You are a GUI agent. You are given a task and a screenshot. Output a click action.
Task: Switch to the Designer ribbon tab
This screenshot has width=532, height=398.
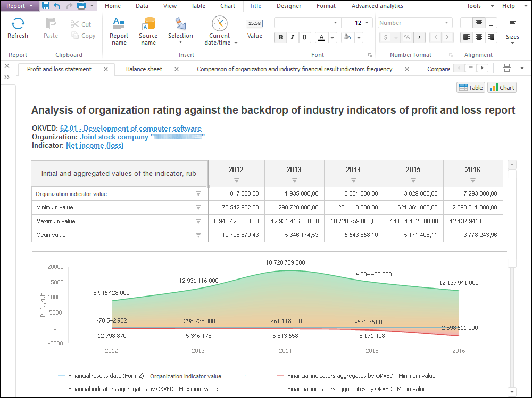[x=289, y=6]
